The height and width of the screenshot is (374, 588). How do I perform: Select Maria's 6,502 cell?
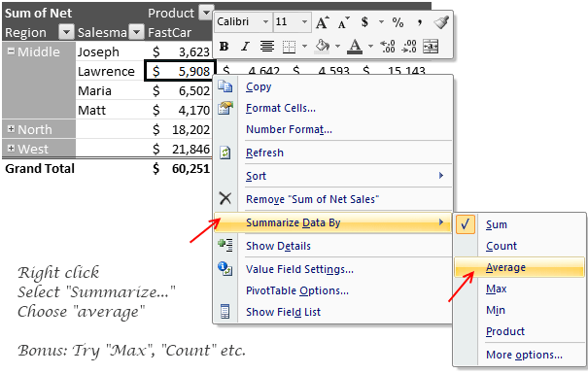[x=179, y=90]
